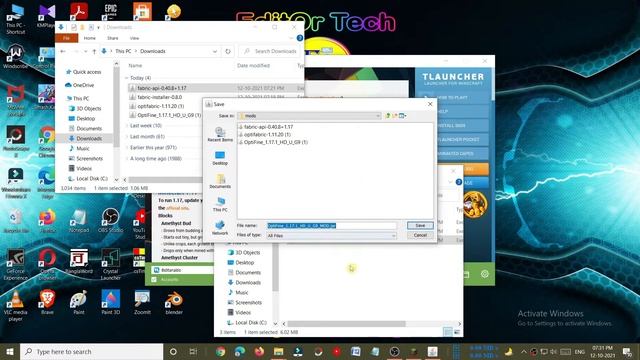Open File tab in Downloads explorer window
Screen dimensions: 640x360
point(66,38)
